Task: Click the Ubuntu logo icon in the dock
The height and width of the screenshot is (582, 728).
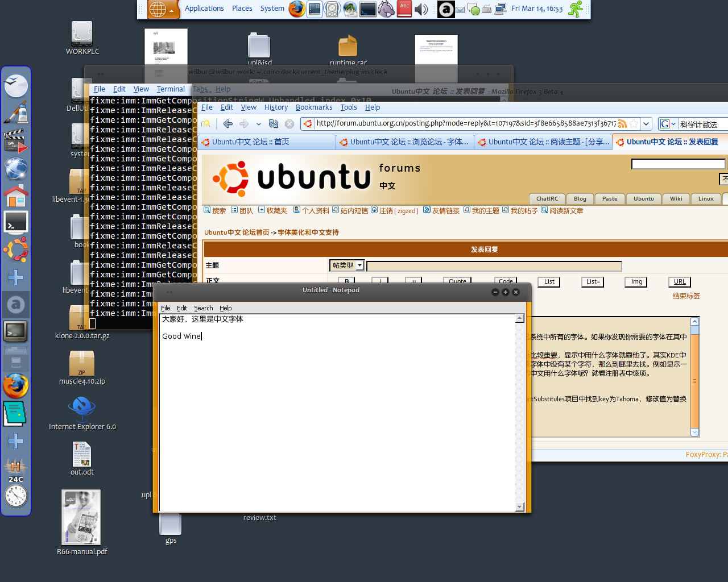Action: [x=16, y=250]
